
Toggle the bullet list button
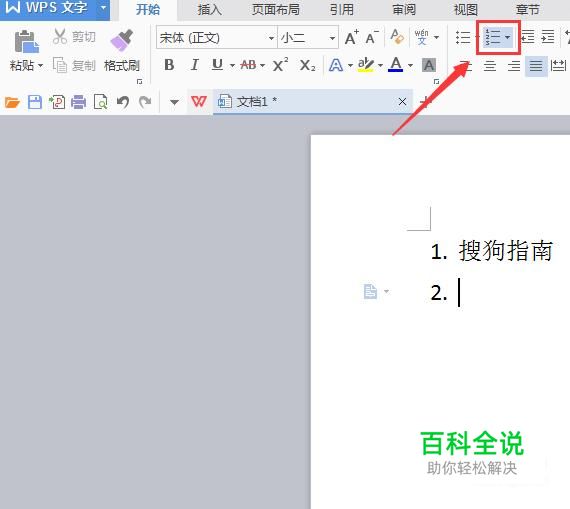click(x=463, y=37)
